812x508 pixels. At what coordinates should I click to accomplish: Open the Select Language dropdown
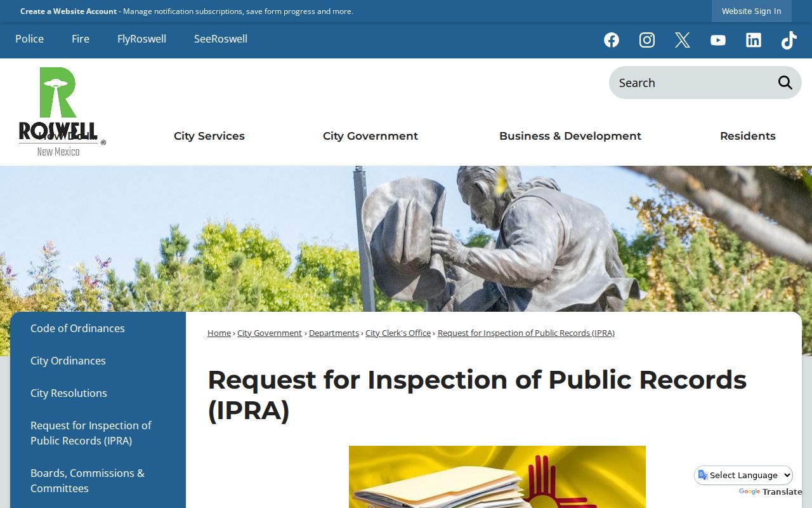pos(743,475)
